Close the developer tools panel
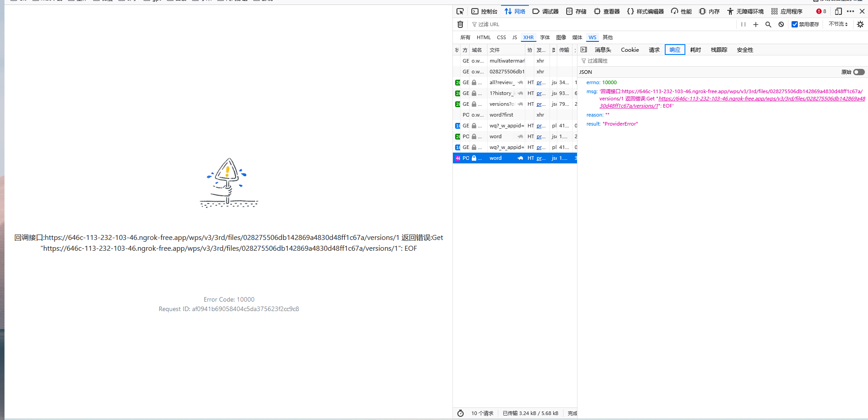Screen dimensions: 868x420 862,11
